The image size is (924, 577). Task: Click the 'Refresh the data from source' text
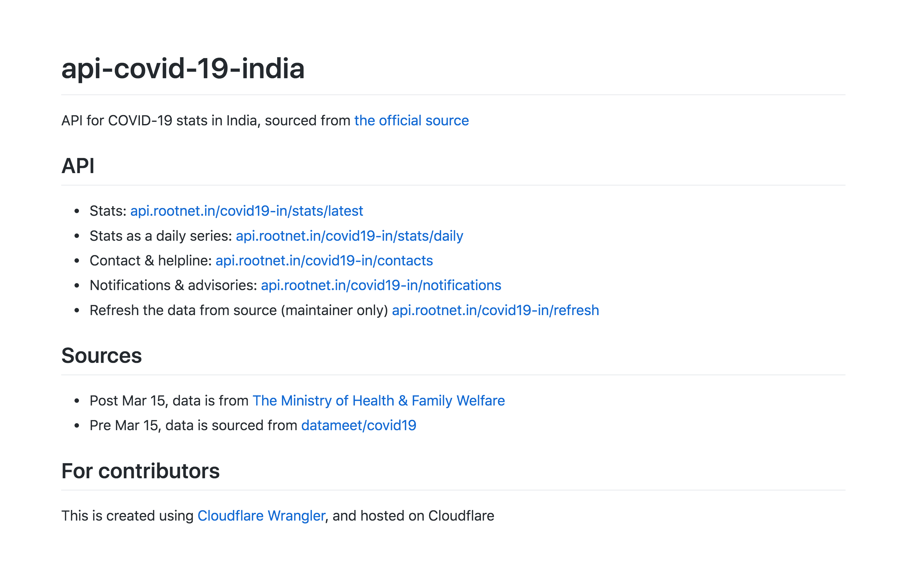183,310
